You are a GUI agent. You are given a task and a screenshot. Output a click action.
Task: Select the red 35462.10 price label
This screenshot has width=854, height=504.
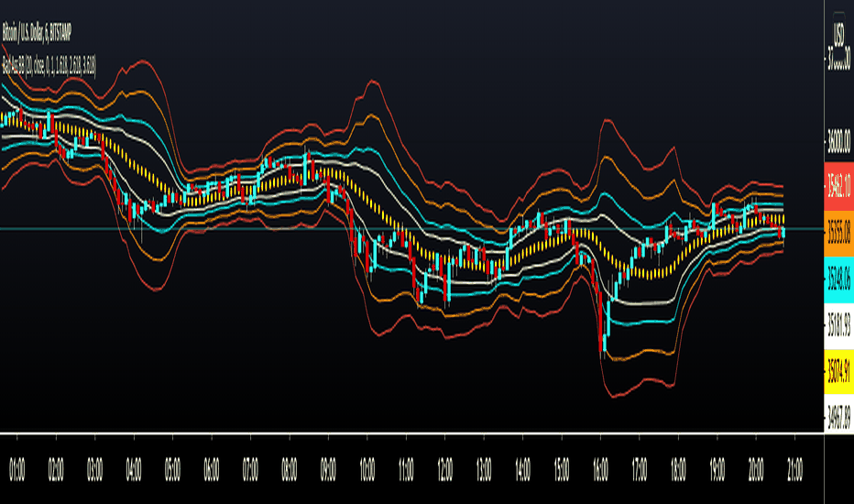839,186
